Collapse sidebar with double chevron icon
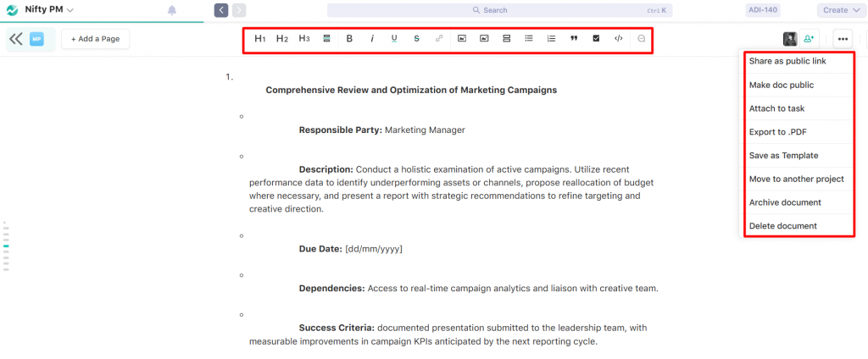Viewport: 868px width, 359px height. [x=16, y=39]
